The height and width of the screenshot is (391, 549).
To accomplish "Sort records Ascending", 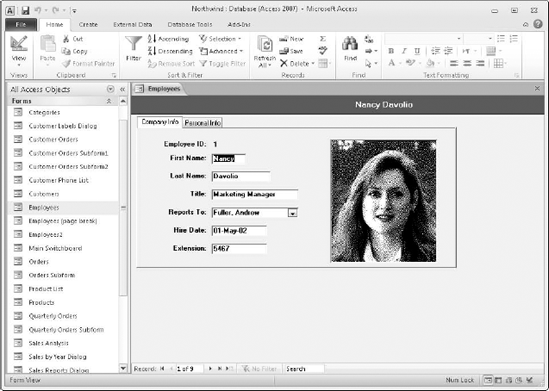I will (168, 39).
